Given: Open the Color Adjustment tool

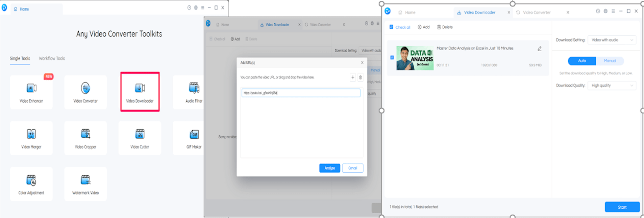Looking at the screenshot, I should coord(31,184).
